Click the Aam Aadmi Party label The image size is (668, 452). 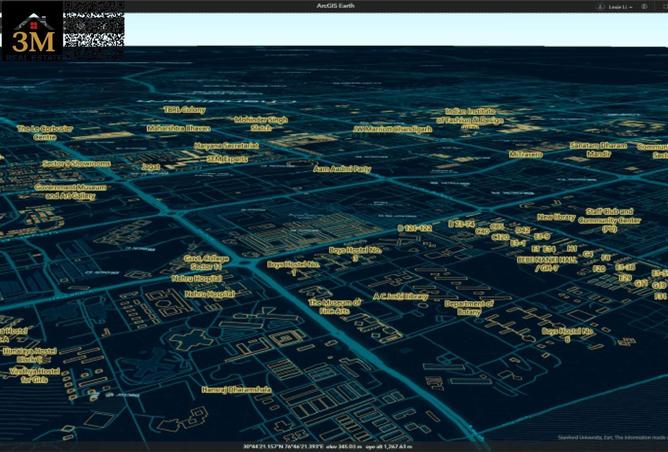[x=342, y=169]
